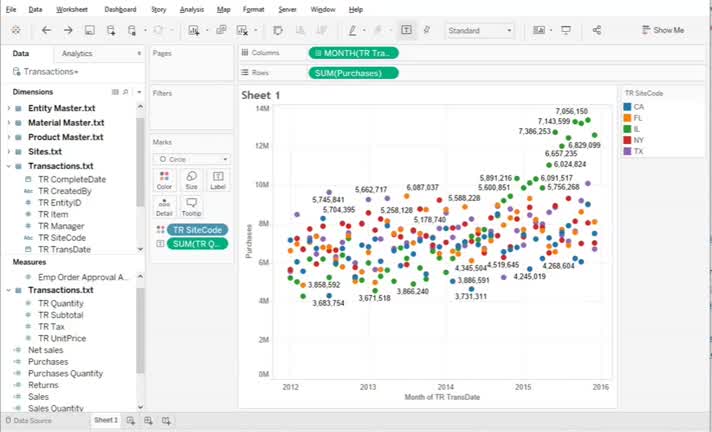Viewport: 712px width, 432px height.
Task: Expand the Material Master.txt folder
Action: click(8, 123)
